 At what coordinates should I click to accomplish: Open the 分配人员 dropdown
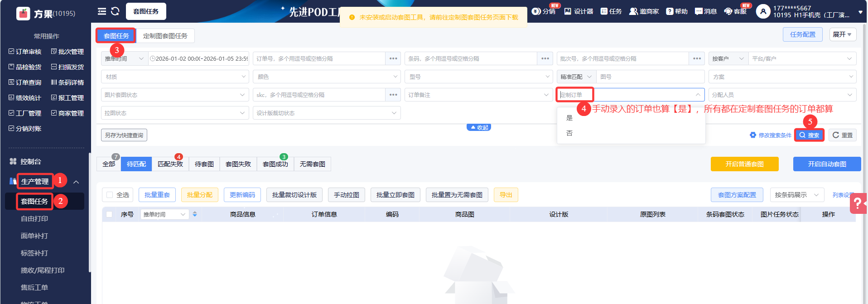(782, 95)
